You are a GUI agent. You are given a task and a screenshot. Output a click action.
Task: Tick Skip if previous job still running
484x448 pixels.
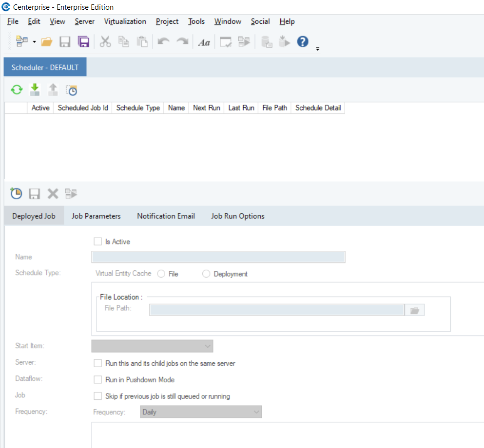pos(97,396)
